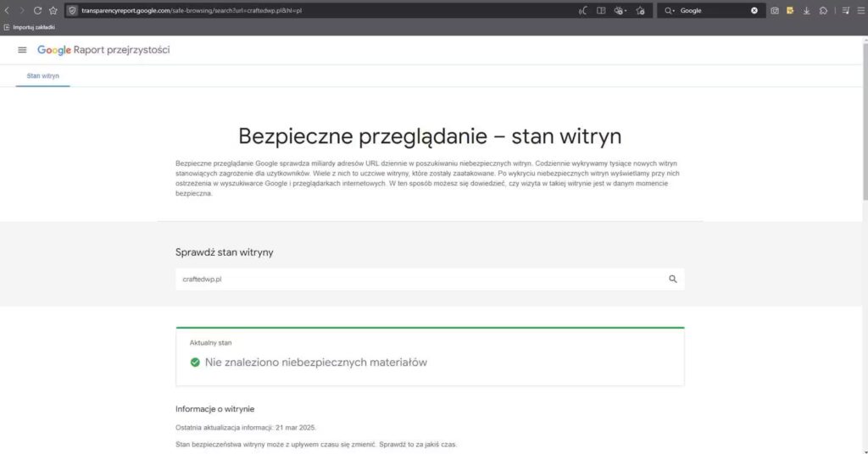Click the heading Bezpieczne przeglądanie – stan witryn
Image resolution: width=868 pixels, height=454 pixels.
(430, 136)
